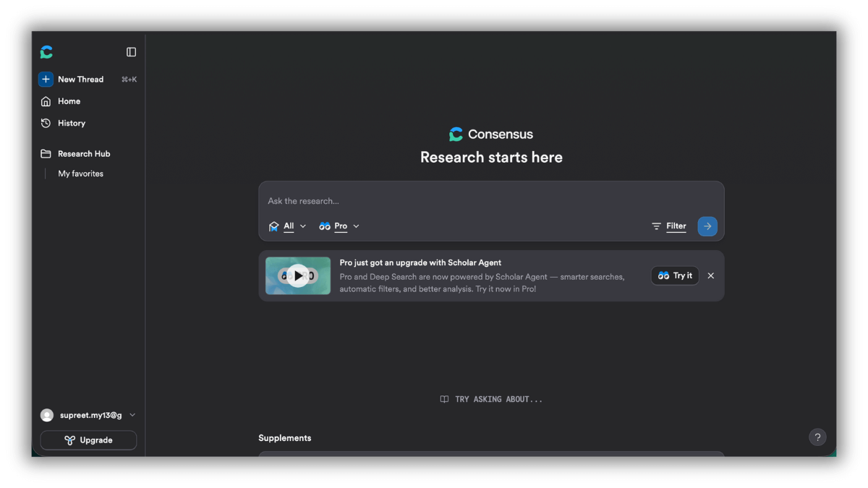Viewport: 868px width, 488px height.
Task: Expand the All sources dropdown
Action: 287,226
